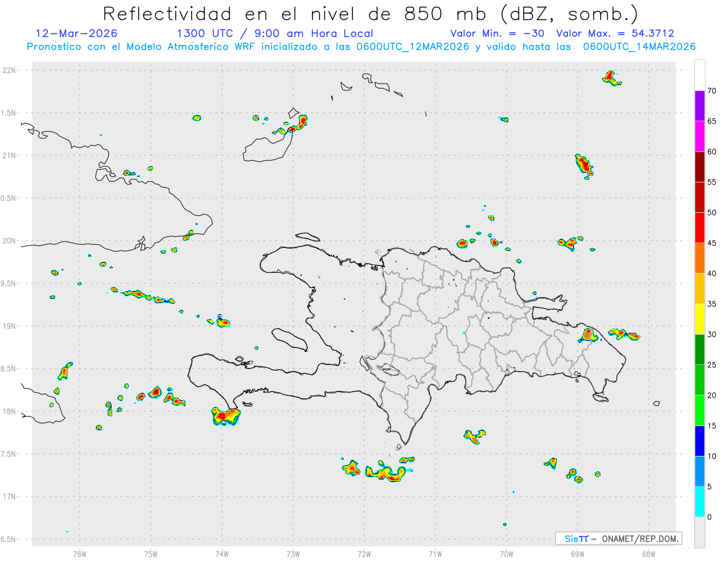Pick the magenta 60-65 dBZ colorbar swatch
The height and width of the screenshot is (562, 728).
coord(699,136)
